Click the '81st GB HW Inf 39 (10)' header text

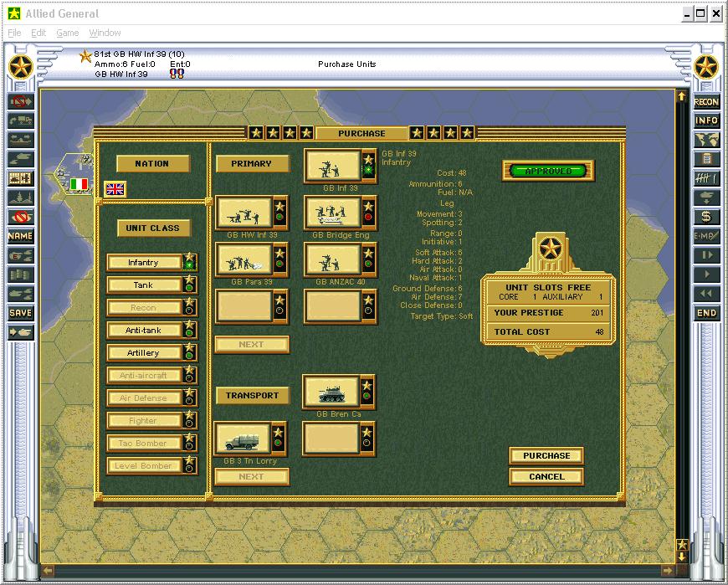tap(139, 54)
